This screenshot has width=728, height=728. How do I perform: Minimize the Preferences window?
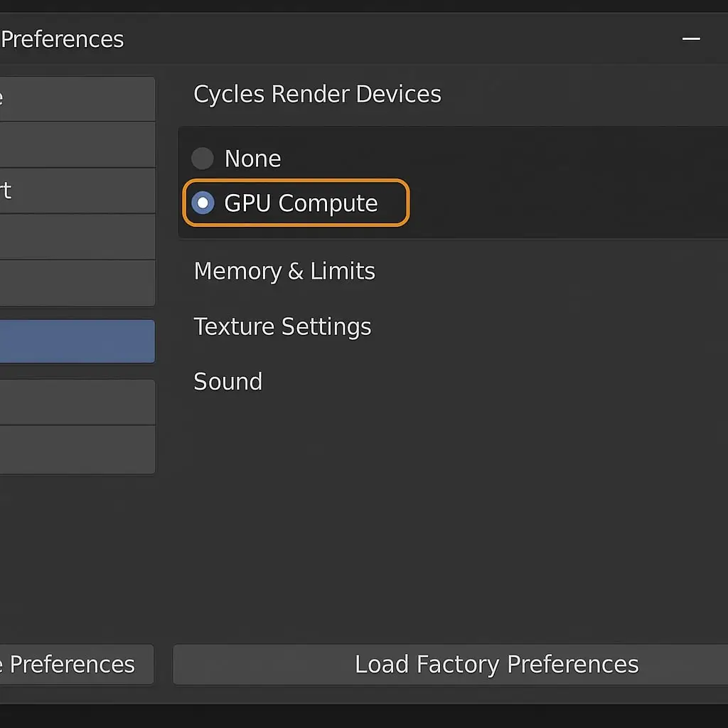[691, 39]
